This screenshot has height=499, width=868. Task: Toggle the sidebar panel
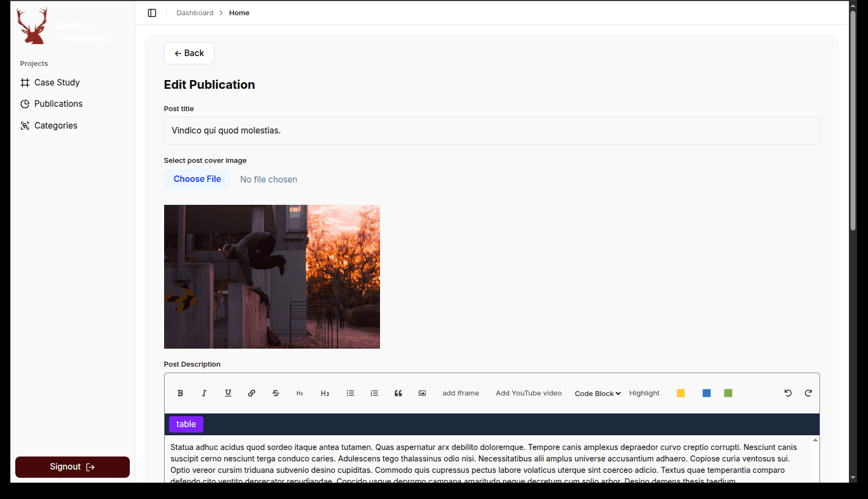point(152,13)
